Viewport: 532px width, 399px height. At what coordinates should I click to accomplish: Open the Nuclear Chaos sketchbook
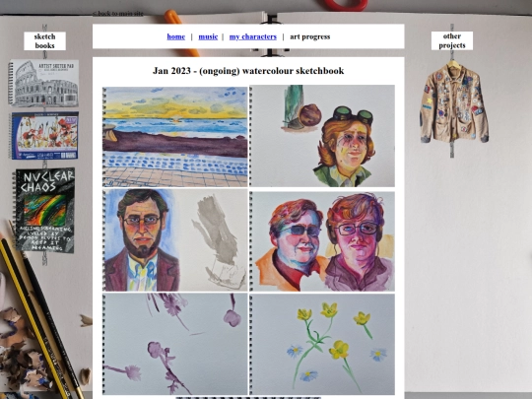tap(43, 211)
